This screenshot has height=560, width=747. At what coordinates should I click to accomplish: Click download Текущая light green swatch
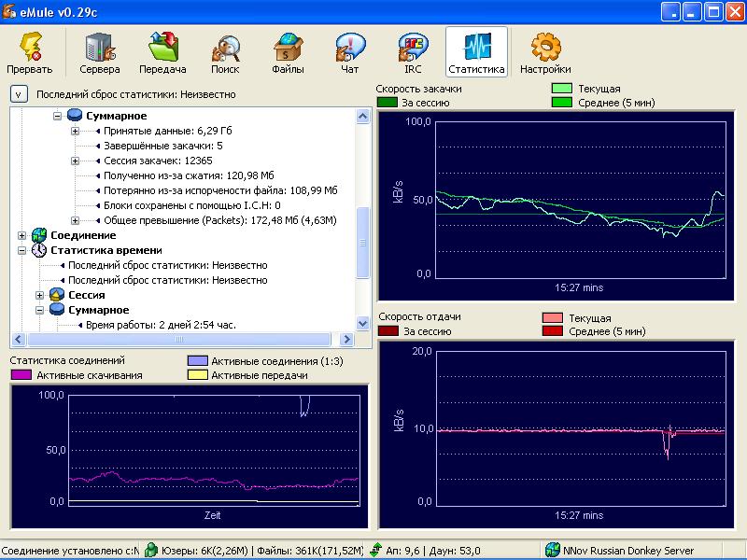[562, 88]
